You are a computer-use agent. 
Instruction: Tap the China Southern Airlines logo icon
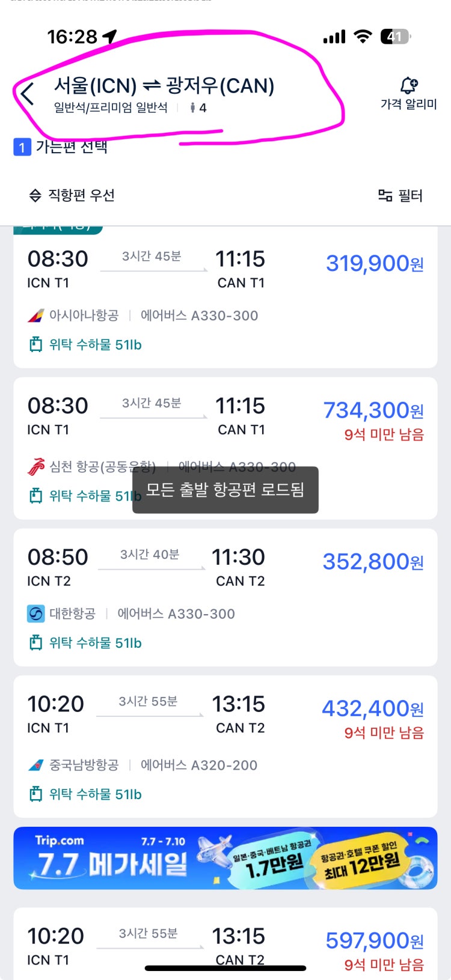(36, 765)
